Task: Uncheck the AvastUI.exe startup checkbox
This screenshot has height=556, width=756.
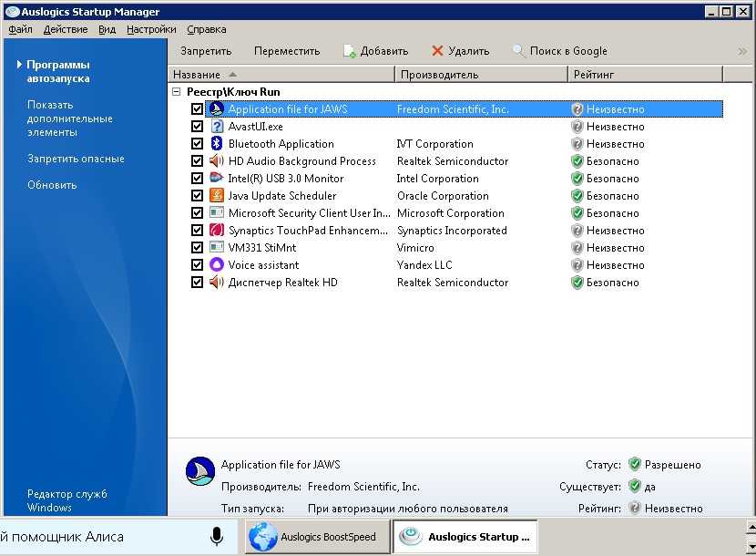Action: (197, 127)
